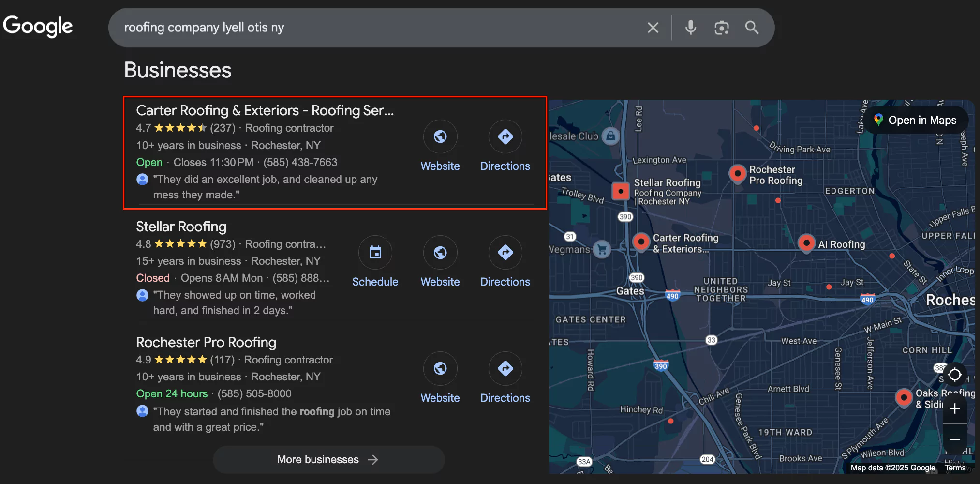Click Stellar Roofing Directions text label

505,282
